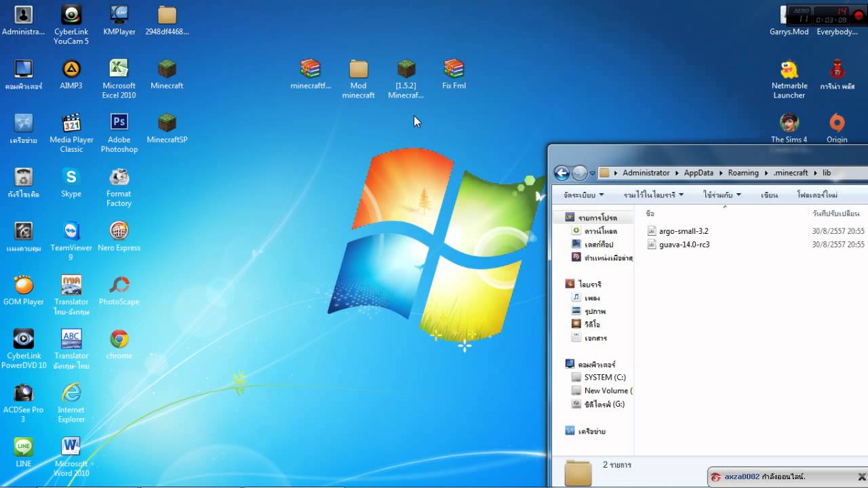Launch the Netmarble Launcher icon
Image resolution: width=868 pixels, height=488 pixels.
click(x=789, y=79)
